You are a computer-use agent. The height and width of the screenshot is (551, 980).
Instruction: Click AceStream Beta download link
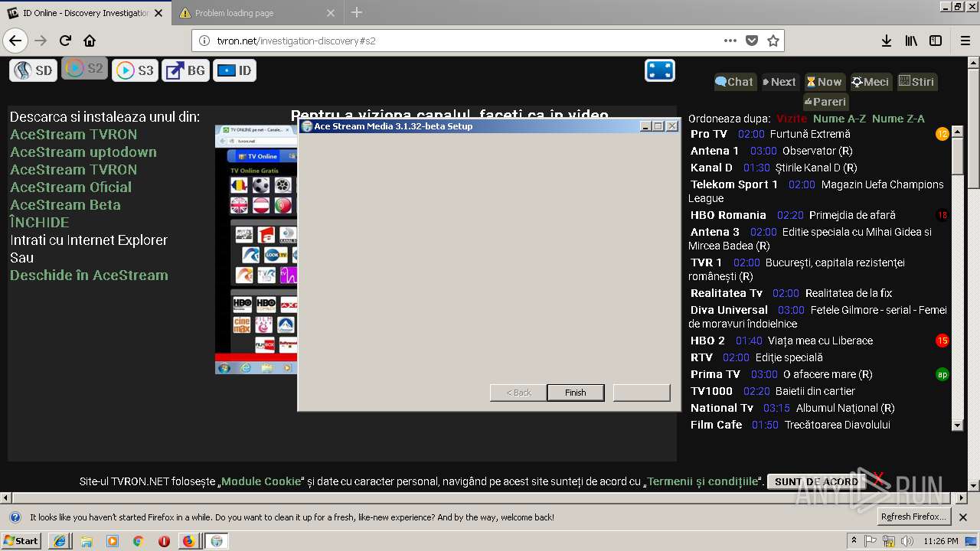point(65,205)
